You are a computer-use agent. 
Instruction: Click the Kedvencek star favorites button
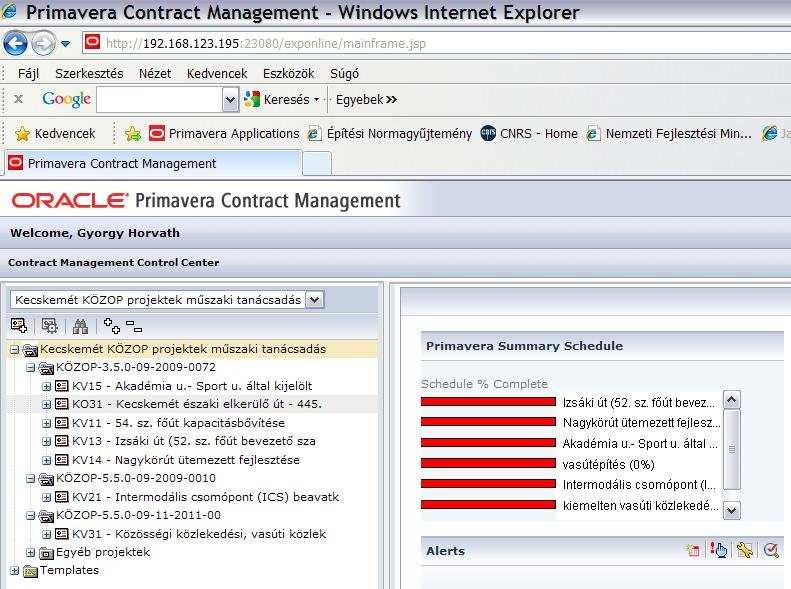(x=55, y=134)
